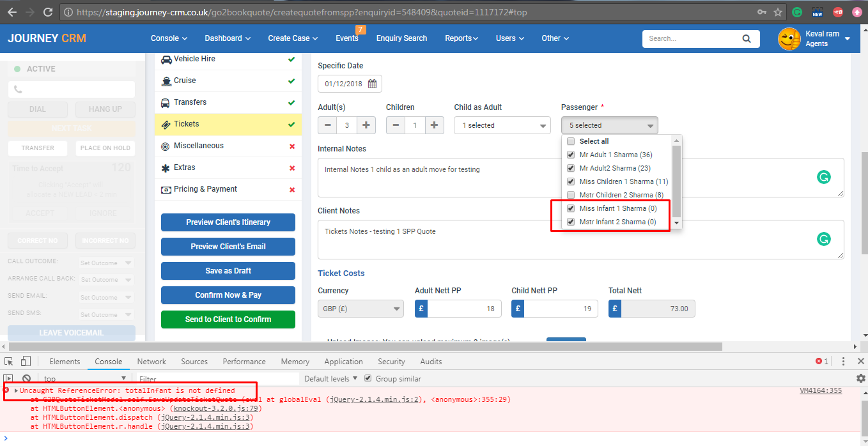This screenshot has height=446, width=868.
Task: Switch to the Network DevTools tab
Action: (x=151, y=362)
